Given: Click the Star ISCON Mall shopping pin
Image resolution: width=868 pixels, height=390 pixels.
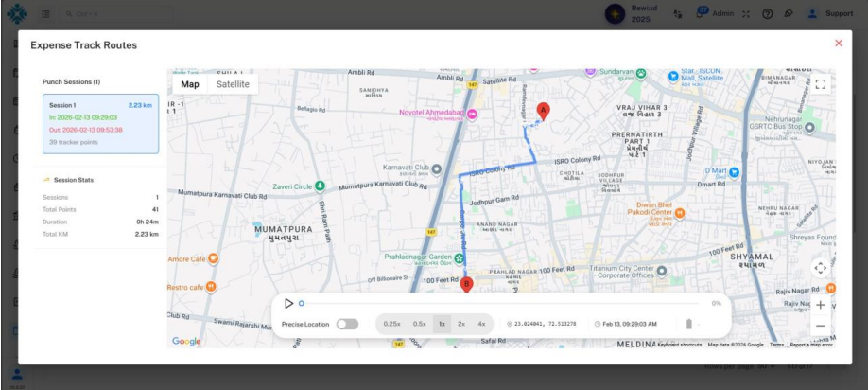Looking at the screenshot, I should pos(673,76).
